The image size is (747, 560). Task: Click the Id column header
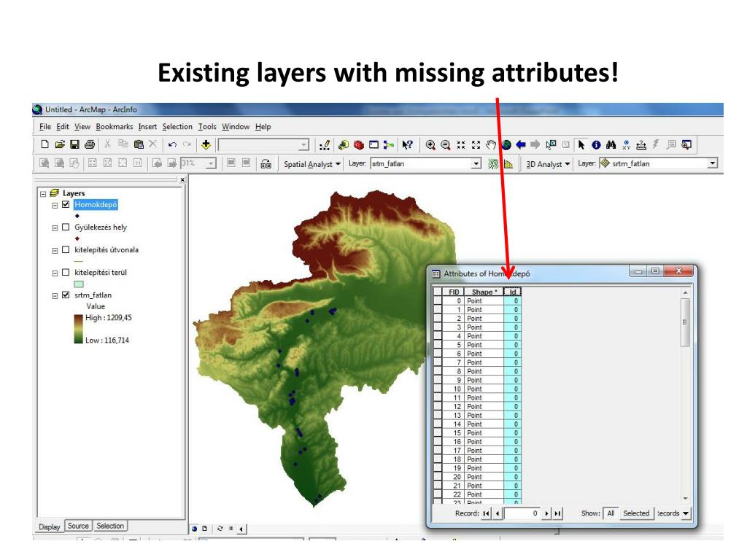pos(512,292)
